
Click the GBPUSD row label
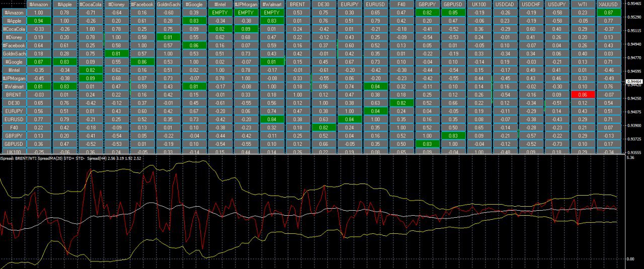pyautogui.click(x=14, y=143)
